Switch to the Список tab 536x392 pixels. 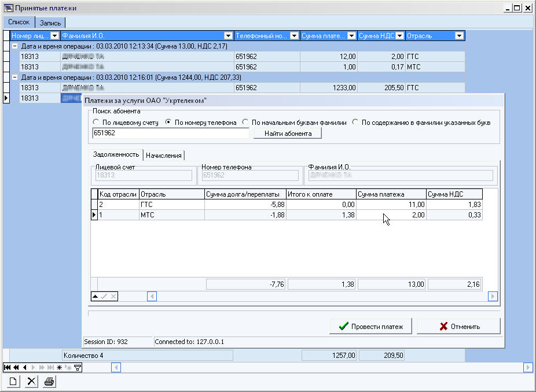[x=19, y=22]
